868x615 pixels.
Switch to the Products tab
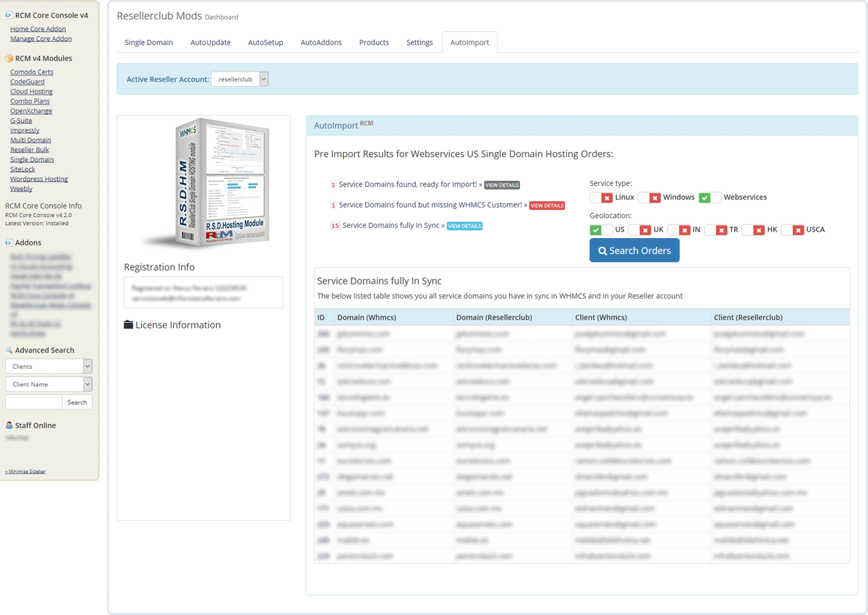374,43
